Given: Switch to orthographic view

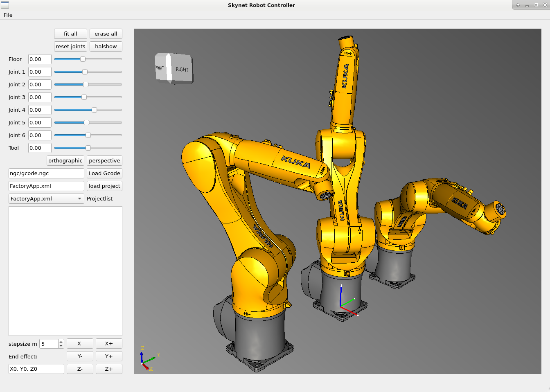Looking at the screenshot, I should [x=65, y=161].
